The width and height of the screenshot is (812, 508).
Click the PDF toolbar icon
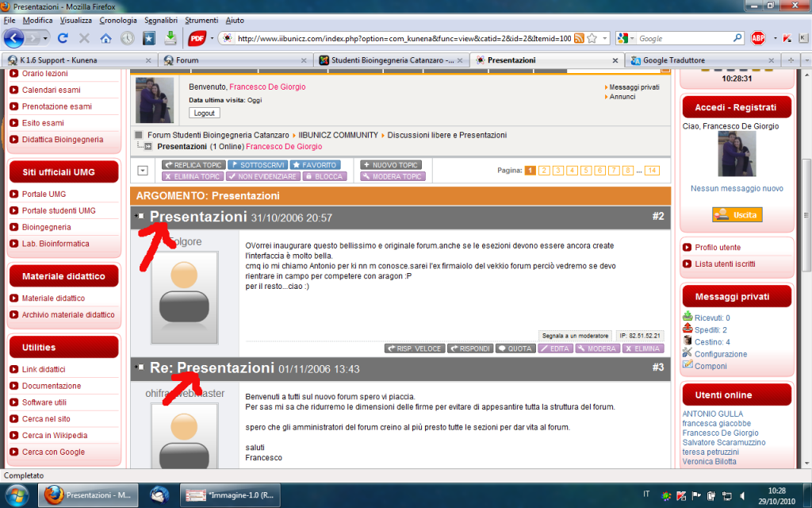tap(197, 38)
